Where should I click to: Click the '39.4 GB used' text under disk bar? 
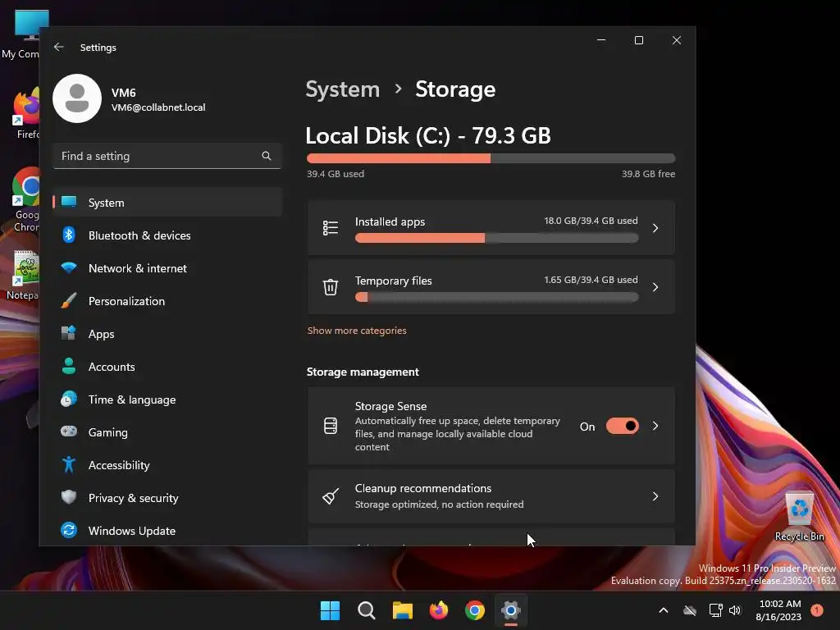336,174
